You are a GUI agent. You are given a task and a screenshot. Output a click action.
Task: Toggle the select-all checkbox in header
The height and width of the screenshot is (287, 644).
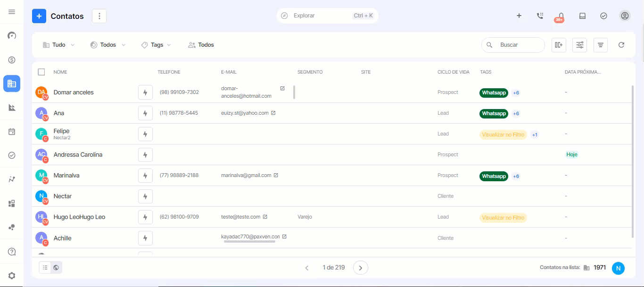41,72
